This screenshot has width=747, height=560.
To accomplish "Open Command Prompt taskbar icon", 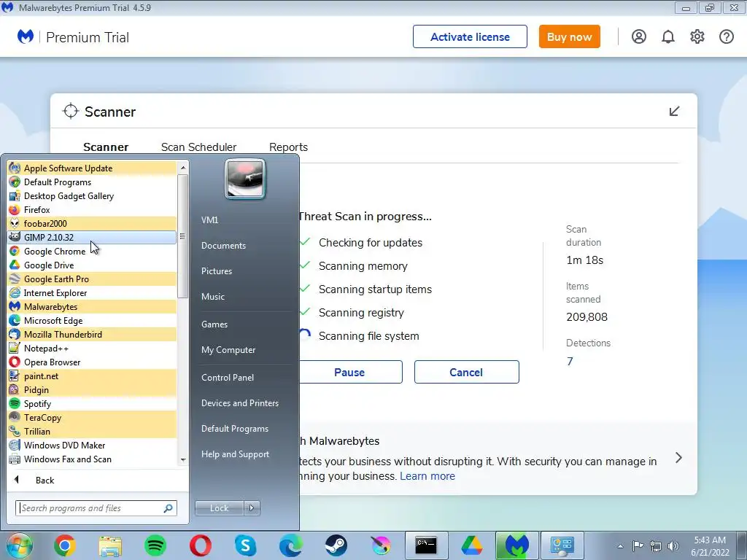I will [x=426, y=545].
